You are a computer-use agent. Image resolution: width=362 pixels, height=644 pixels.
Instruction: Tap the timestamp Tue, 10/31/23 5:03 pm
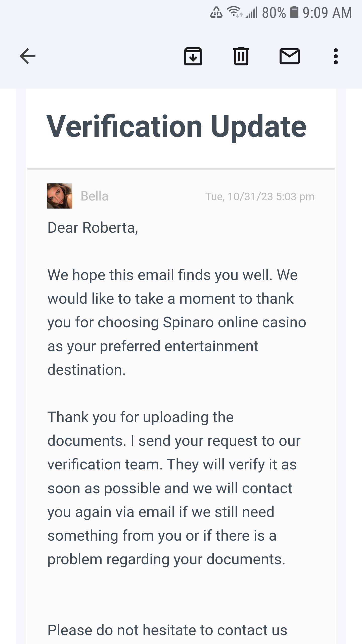pyautogui.click(x=260, y=197)
